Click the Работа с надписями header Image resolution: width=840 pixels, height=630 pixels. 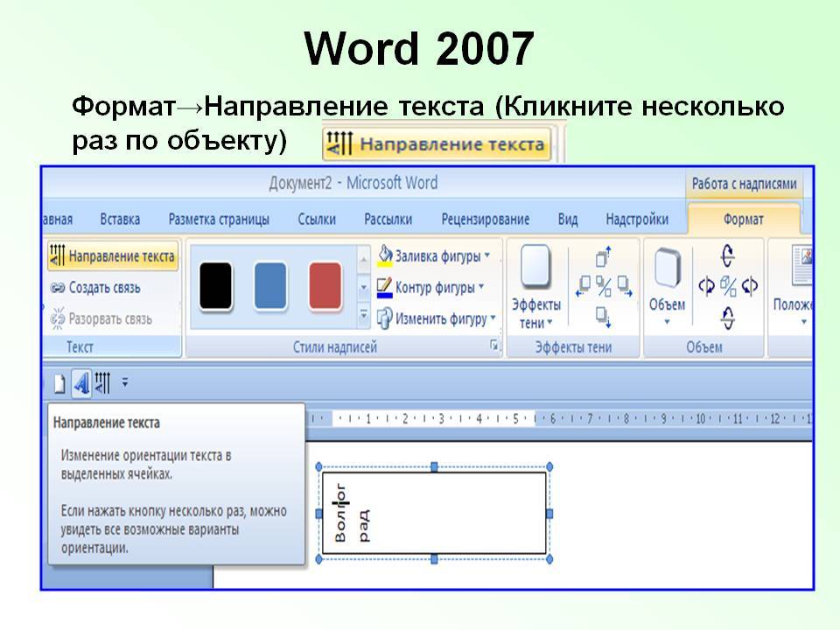pyautogui.click(x=744, y=184)
